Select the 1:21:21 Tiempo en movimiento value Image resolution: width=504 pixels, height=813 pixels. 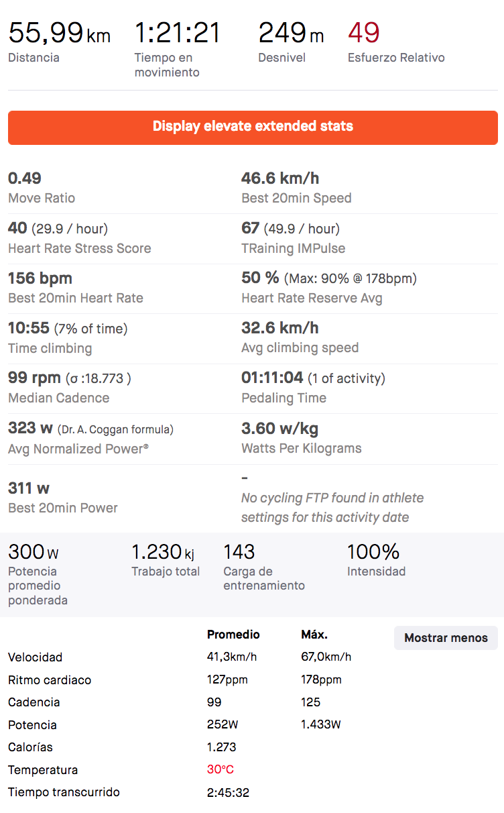[178, 33]
